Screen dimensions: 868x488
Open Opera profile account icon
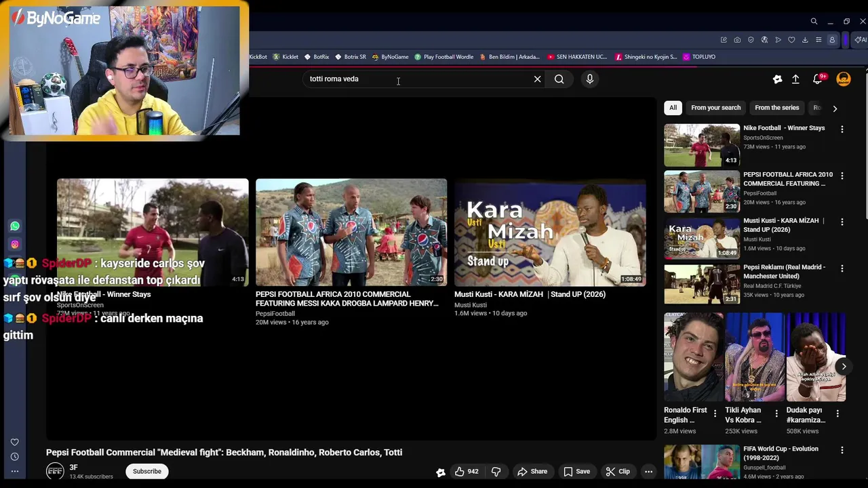[832, 40]
